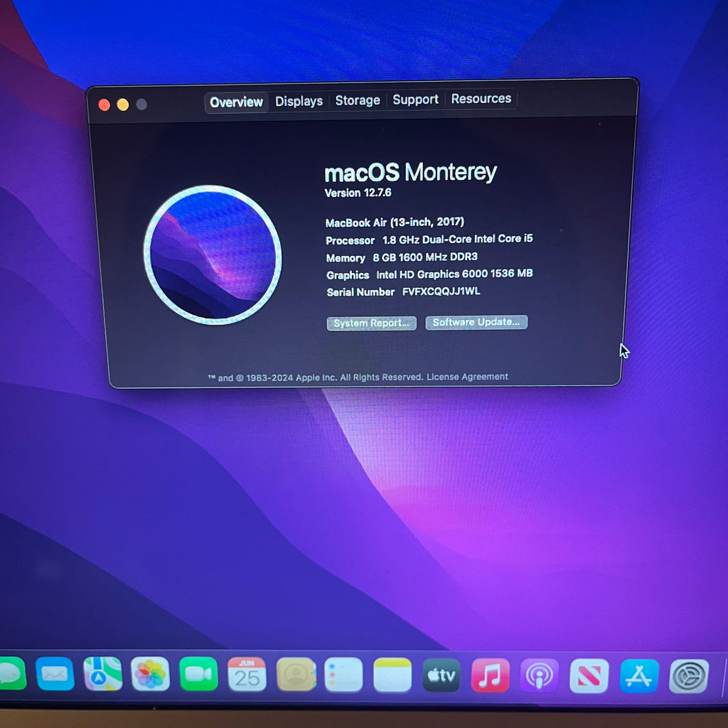Image resolution: width=728 pixels, height=728 pixels.
Task: Open the Music app in the Dock
Action: (491, 675)
